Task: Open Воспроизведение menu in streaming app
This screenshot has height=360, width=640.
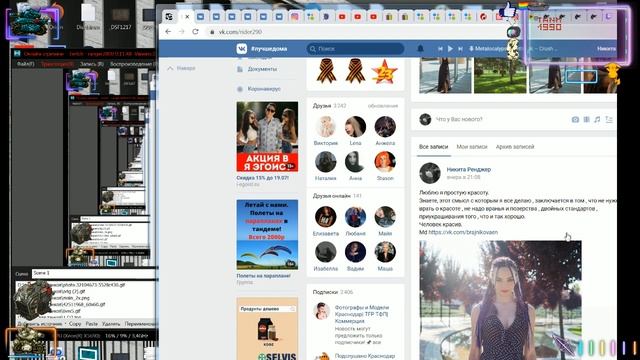Action: tap(133, 64)
